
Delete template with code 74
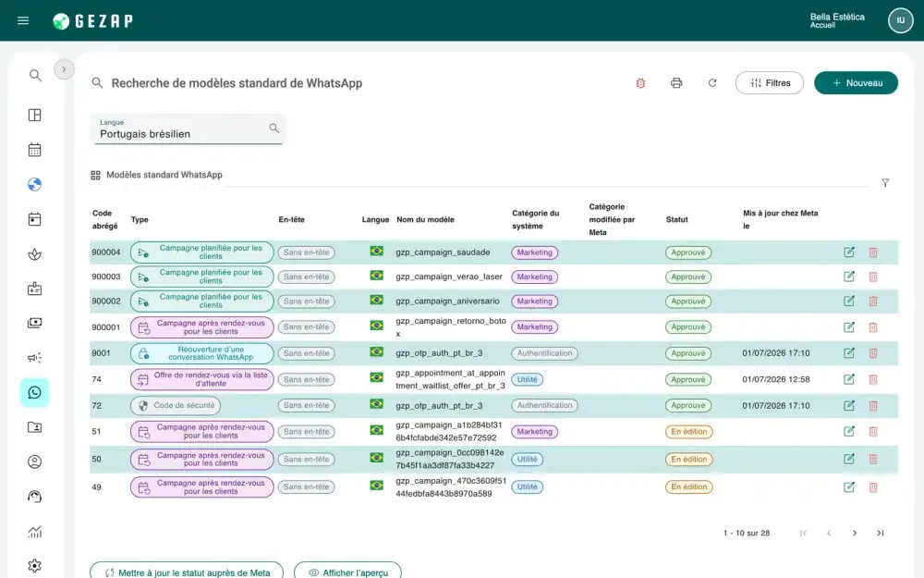(873, 379)
